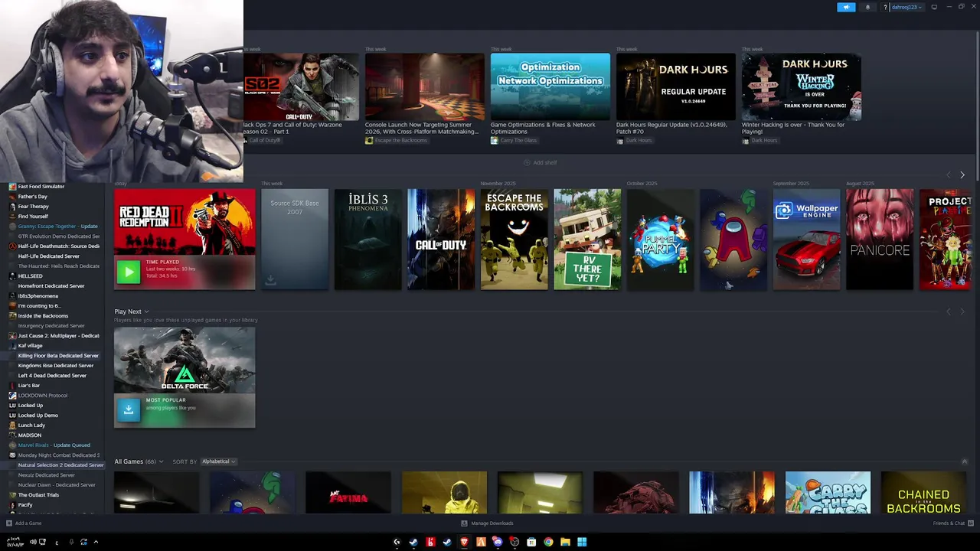Click Add shelf button

tap(541, 162)
